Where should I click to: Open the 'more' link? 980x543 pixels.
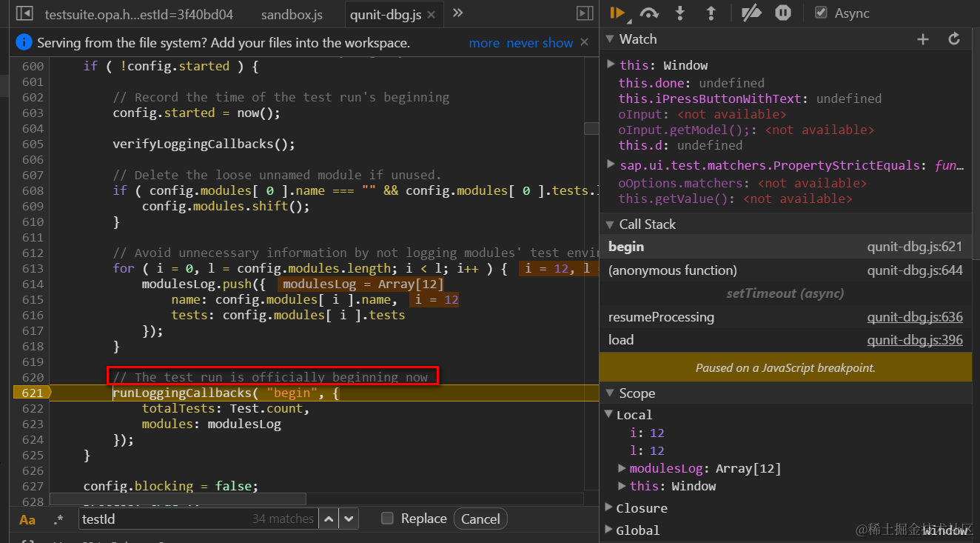484,43
